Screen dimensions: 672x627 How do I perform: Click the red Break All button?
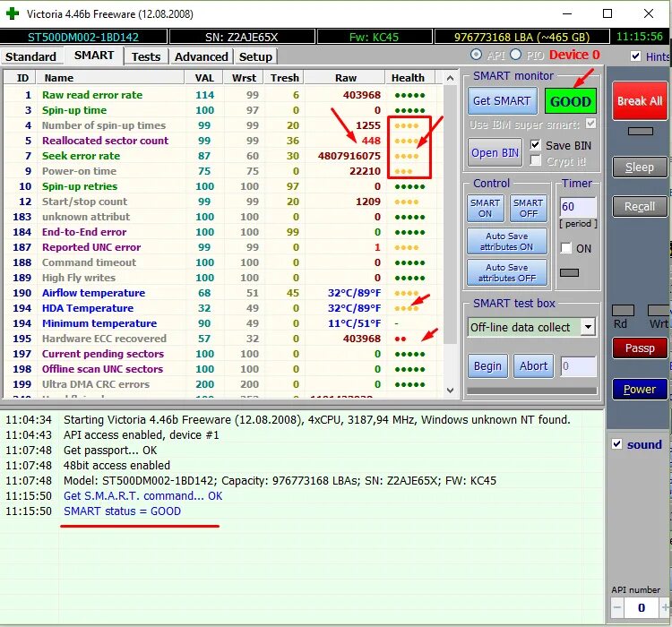tap(640, 101)
